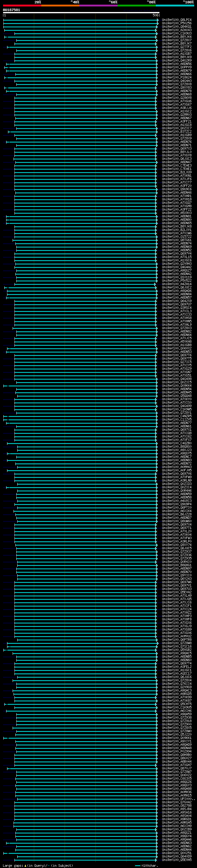This screenshot has height=868, width=197.
Task: Select the UniRef100_A7XIQ8 label
Action: (177, 433)
